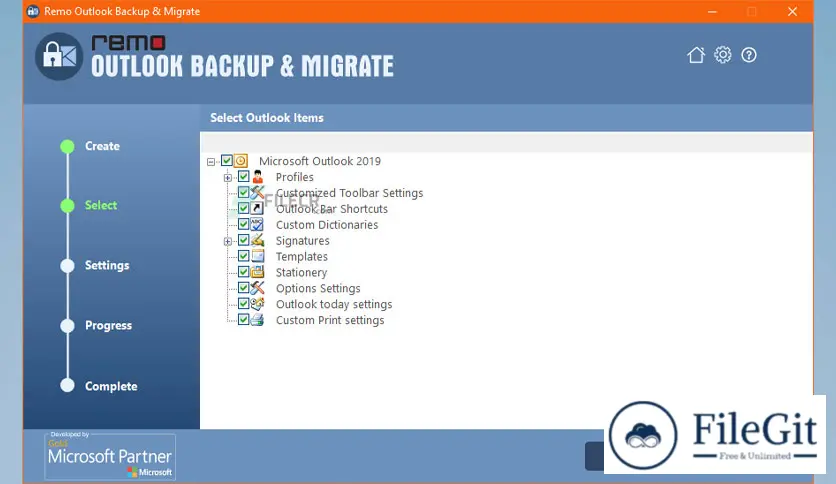Go to the Select step
Viewport: 836px width, 484px height.
[101, 205]
